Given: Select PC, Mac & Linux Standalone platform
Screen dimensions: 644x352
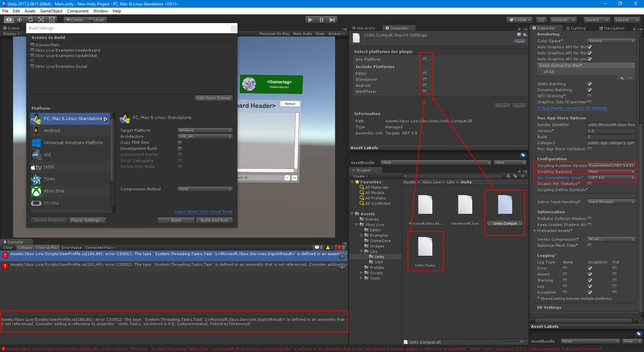Looking at the screenshot, I should pyautogui.click(x=70, y=119).
